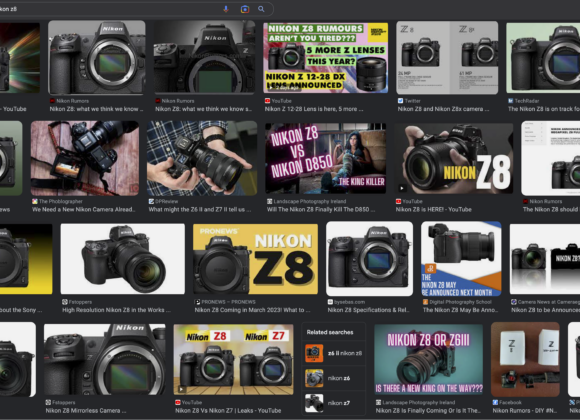Click the search by image camera icon

tap(245, 9)
